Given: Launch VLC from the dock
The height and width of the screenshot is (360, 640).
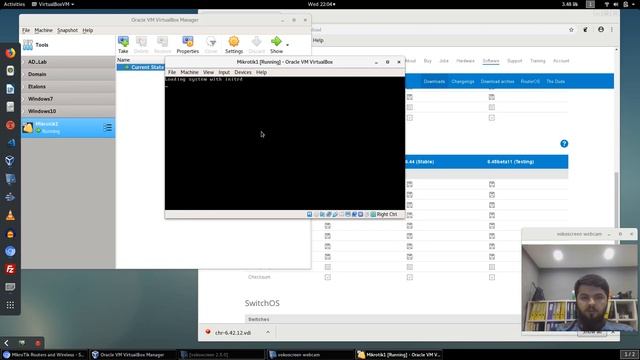Looking at the screenshot, I should tap(10, 216).
